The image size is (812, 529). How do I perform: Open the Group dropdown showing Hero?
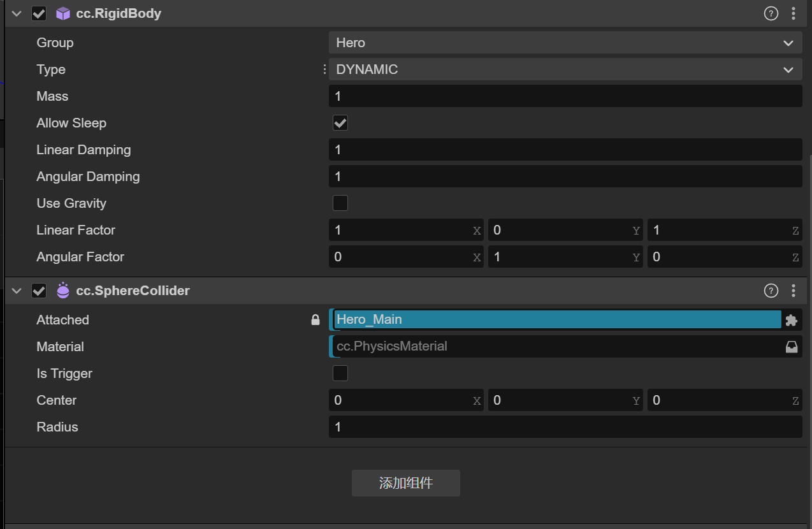coord(565,43)
